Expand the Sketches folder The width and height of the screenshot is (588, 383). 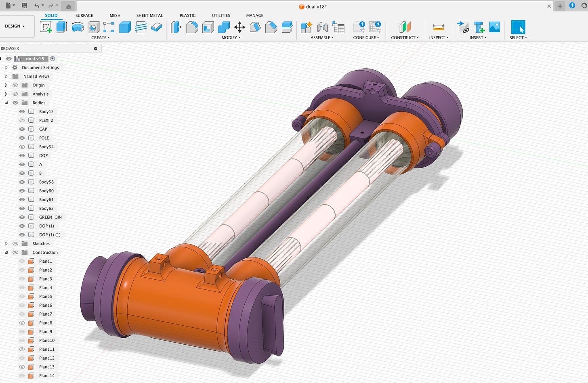click(6, 244)
